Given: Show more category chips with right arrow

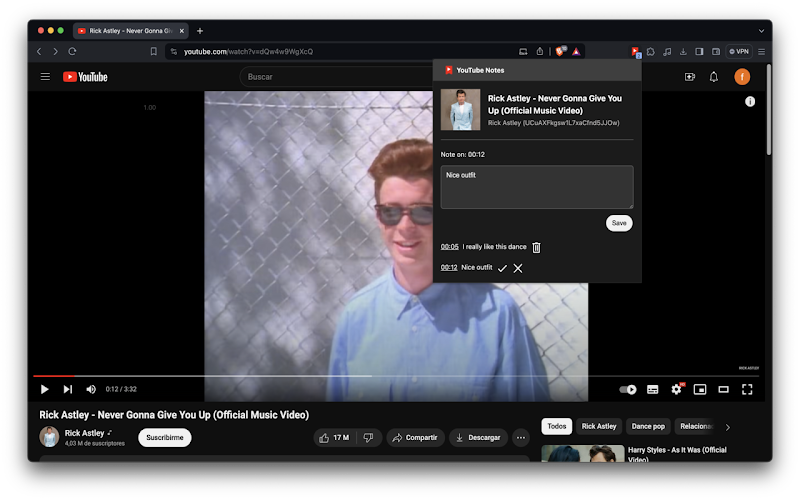Looking at the screenshot, I should [x=728, y=428].
